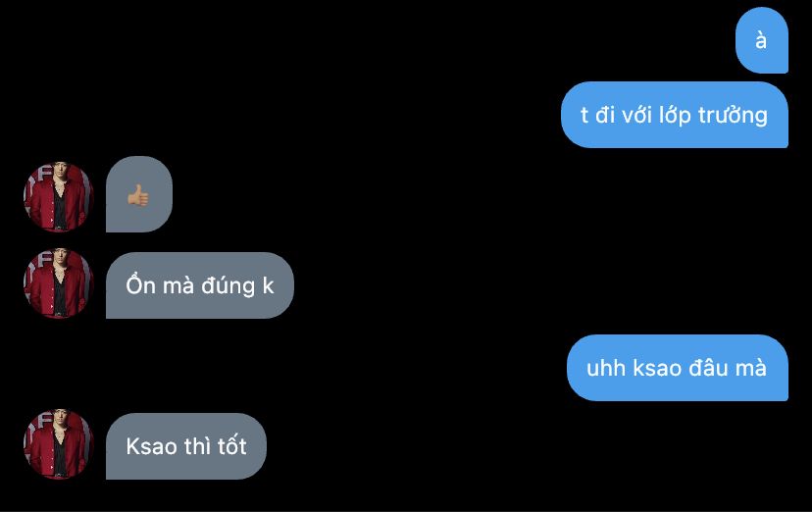Select the "t đi với lớp trưởng" bubble
Viewport: 812px width, 512px height.
point(675,115)
